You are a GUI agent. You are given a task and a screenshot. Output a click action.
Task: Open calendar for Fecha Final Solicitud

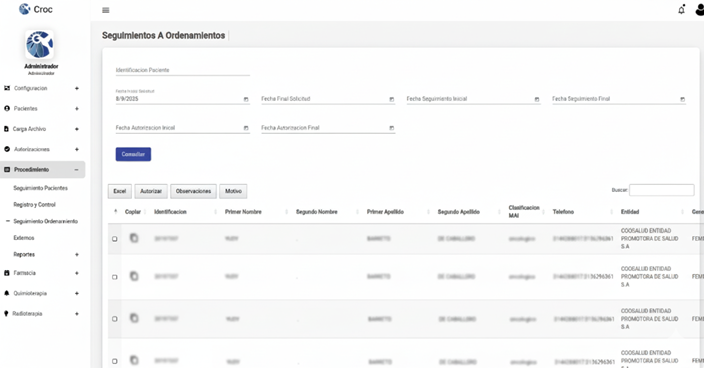click(392, 99)
